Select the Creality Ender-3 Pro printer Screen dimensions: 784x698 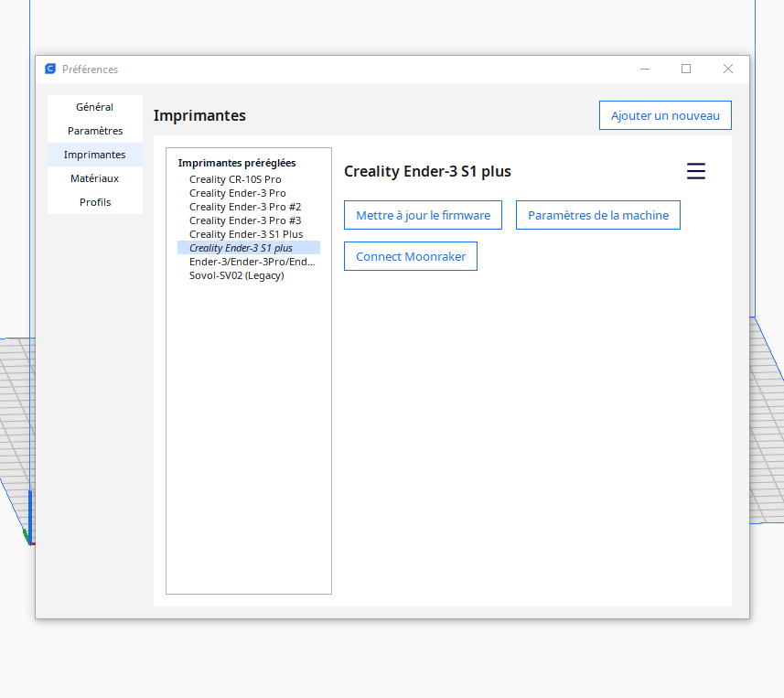coord(249,193)
